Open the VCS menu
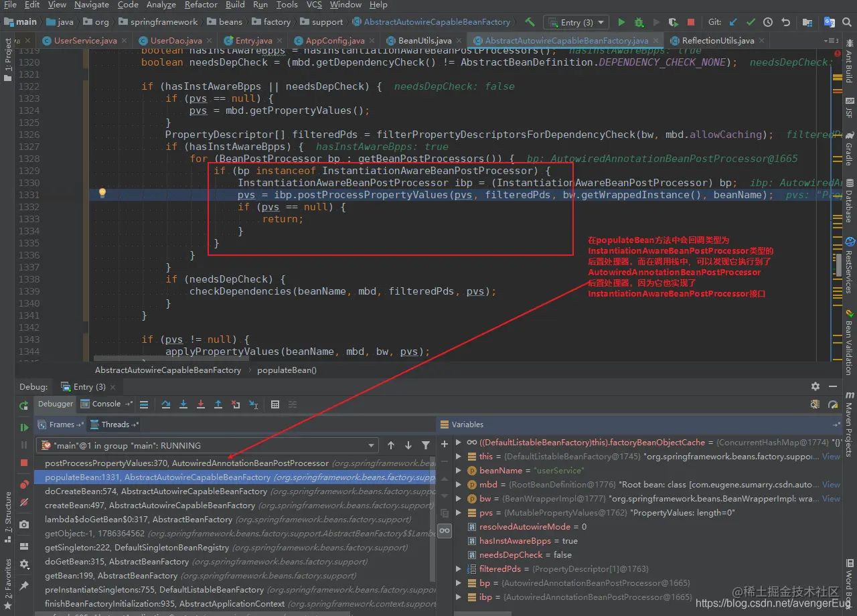This screenshot has height=616, width=857. pyautogui.click(x=314, y=5)
